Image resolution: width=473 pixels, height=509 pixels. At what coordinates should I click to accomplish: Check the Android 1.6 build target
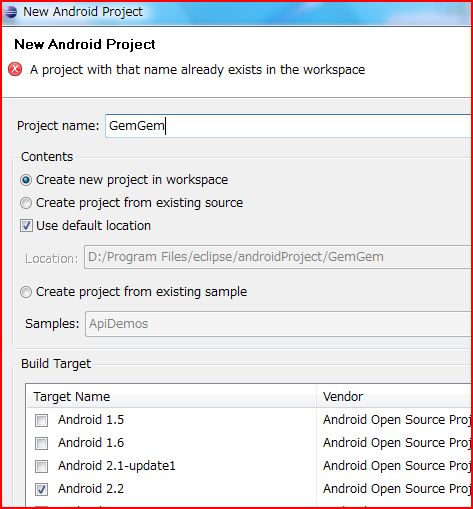tap(41, 443)
